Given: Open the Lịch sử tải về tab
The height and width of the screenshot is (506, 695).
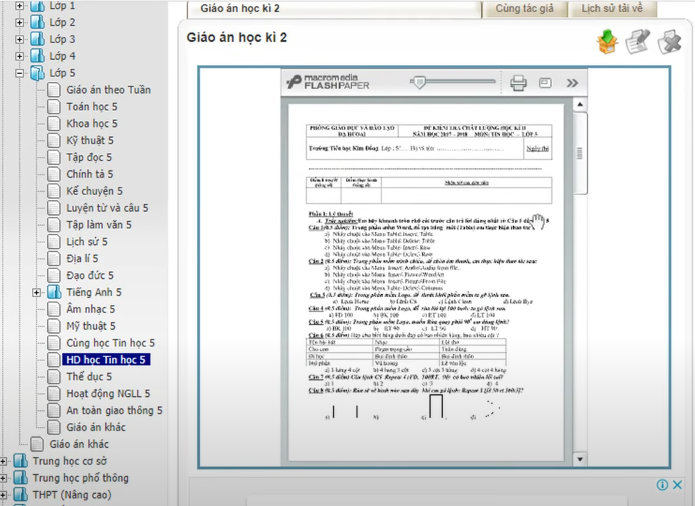Looking at the screenshot, I should 612,9.
